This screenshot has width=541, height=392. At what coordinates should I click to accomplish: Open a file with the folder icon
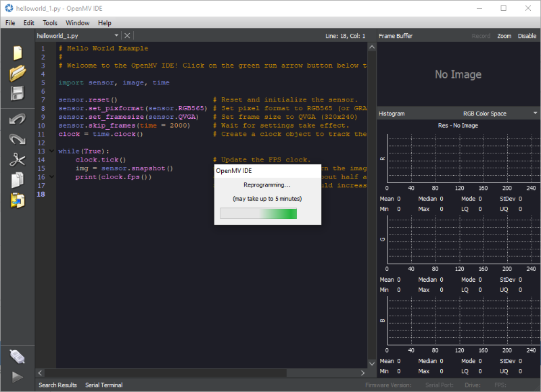coord(18,73)
